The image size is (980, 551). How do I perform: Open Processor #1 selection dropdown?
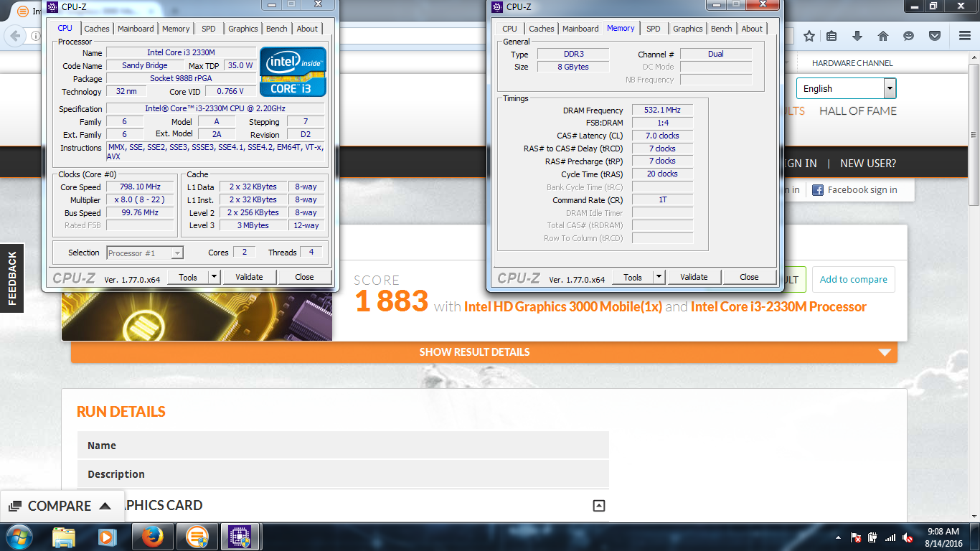145,253
